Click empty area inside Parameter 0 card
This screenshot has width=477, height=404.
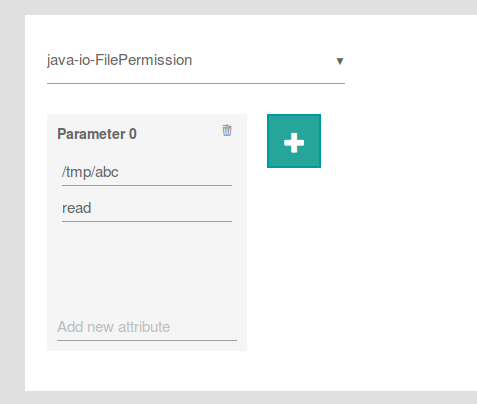[147, 267]
